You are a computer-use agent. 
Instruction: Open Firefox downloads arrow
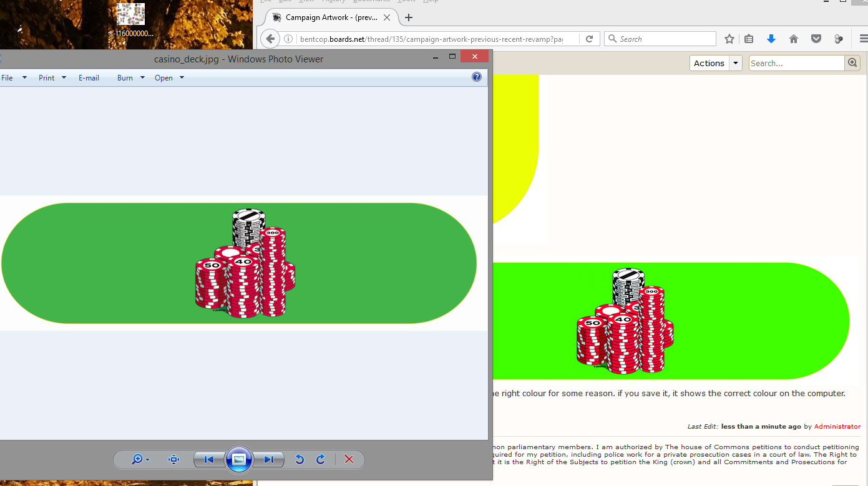pos(771,39)
